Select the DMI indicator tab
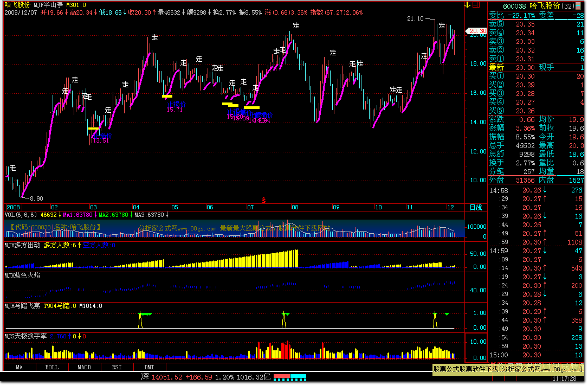Viewport: 588px width, 385px height. pos(148,367)
